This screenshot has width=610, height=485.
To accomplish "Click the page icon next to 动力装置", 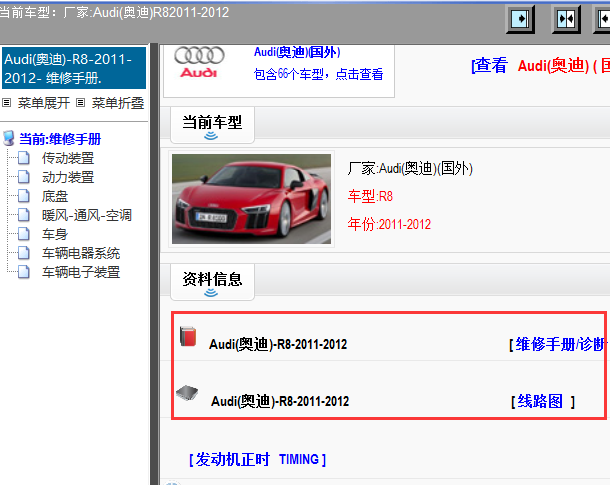I will [24, 177].
